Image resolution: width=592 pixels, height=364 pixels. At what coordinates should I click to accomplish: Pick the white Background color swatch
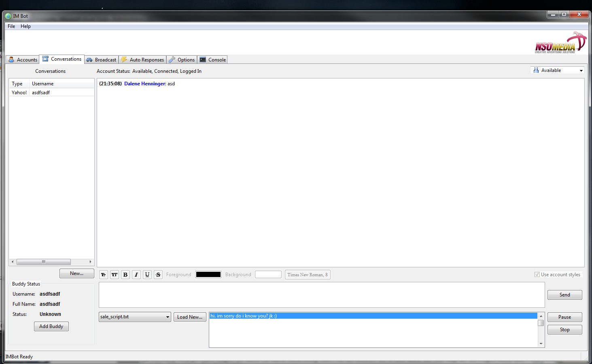[268, 275]
